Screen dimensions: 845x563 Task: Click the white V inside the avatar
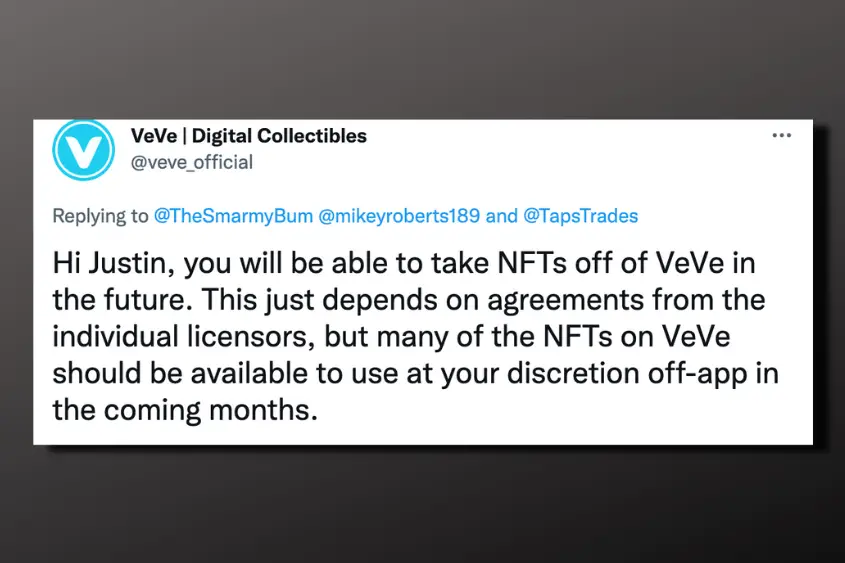pyautogui.click(x=84, y=151)
